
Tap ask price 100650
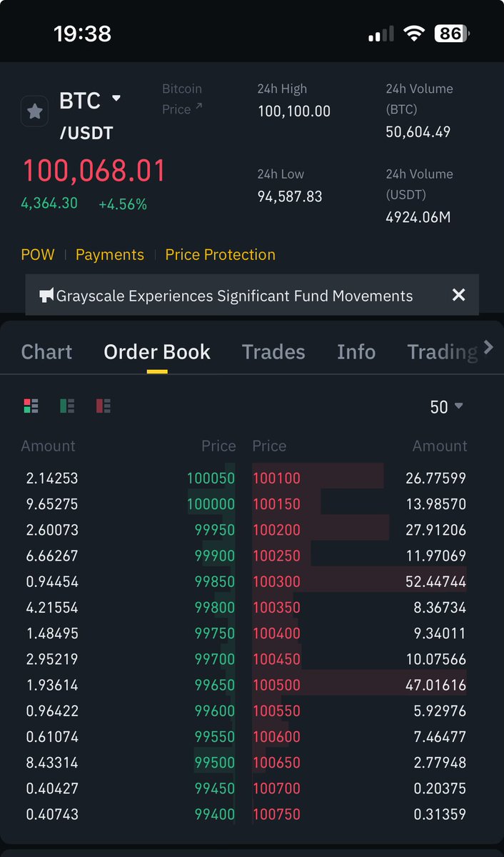tap(277, 763)
